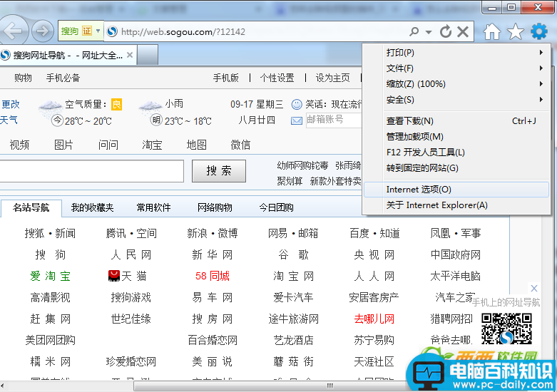557x392 pixels.
Task: Expand the 文件(F) submenu
Action: pos(457,68)
